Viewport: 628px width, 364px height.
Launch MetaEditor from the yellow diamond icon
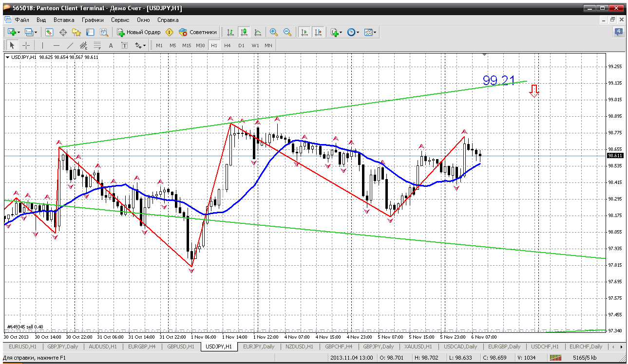(170, 32)
